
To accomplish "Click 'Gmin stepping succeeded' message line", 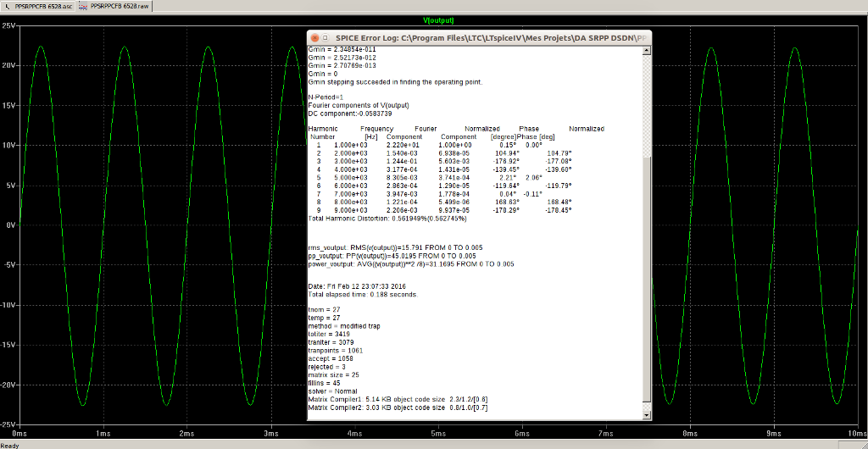I will [395, 82].
